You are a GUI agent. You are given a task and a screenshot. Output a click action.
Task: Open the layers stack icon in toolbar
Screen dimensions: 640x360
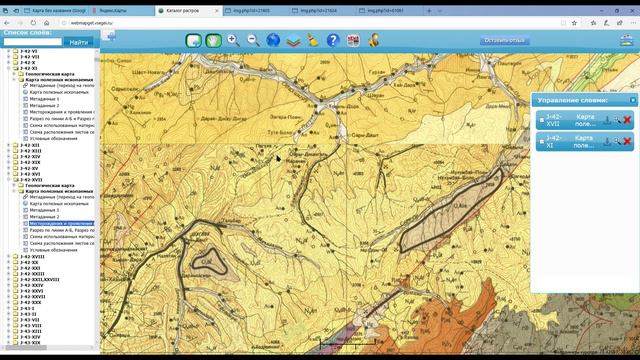[x=293, y=41]
